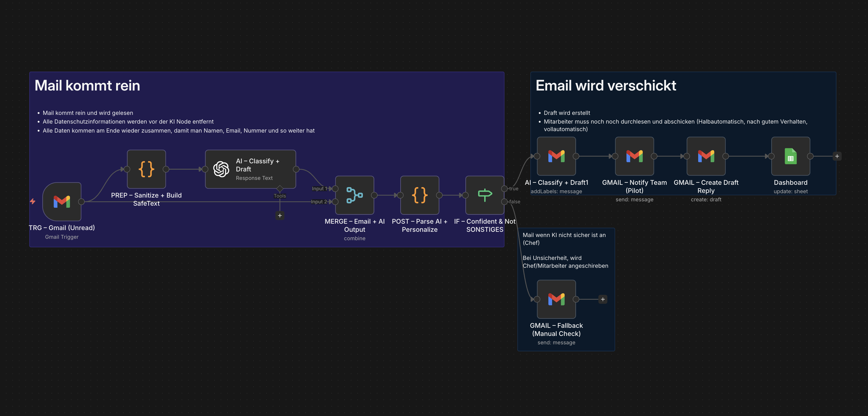
Task: Click the false output of the IF node
Action: (505, 201)
